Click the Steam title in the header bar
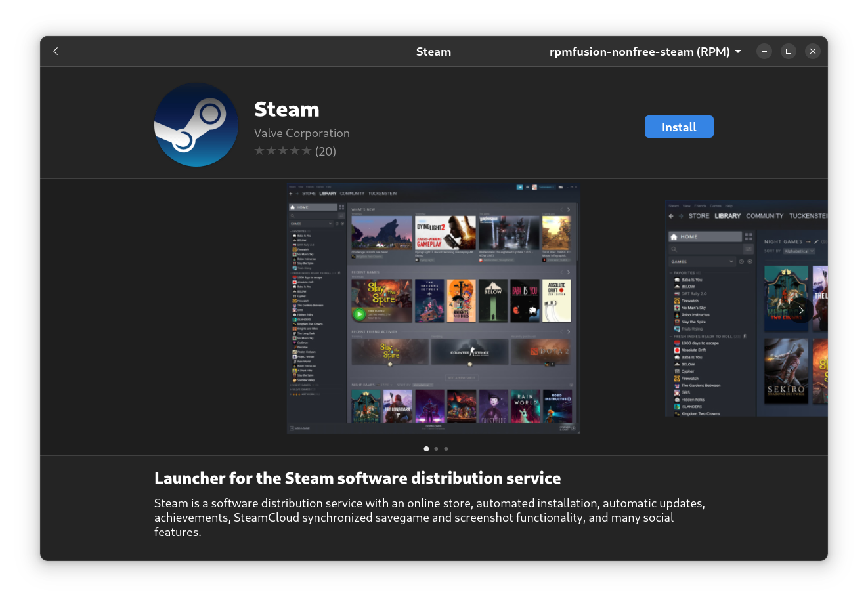Image resolution: width=868 pixels, height=605 pixels. point(433,51)
